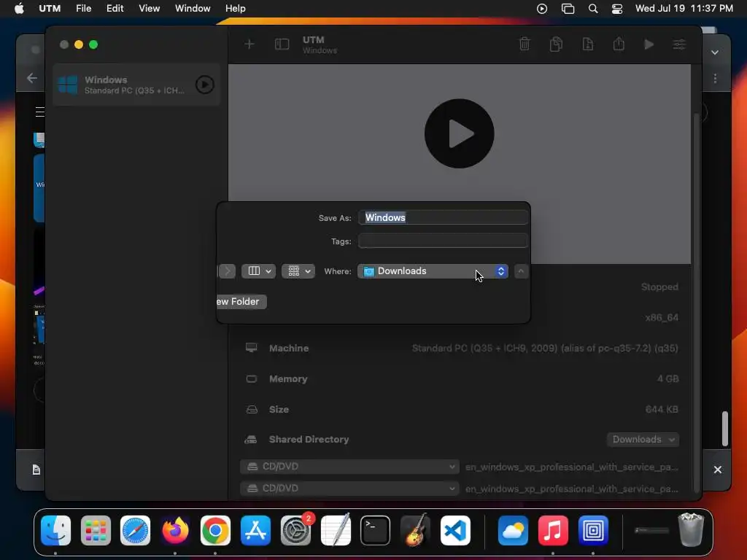This screenshot has width=747, height=560.
Task: Open Launchpad from the Dock
Action: click(96, 530)
